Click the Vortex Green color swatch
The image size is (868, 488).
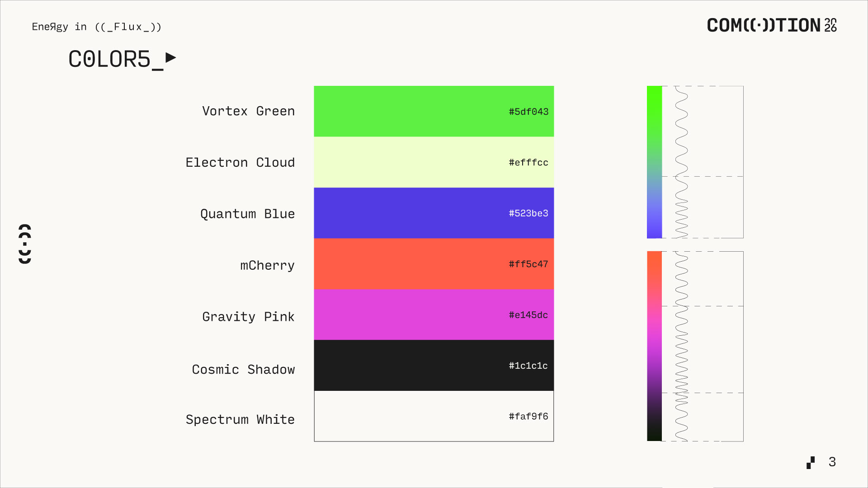coord(407,111)
